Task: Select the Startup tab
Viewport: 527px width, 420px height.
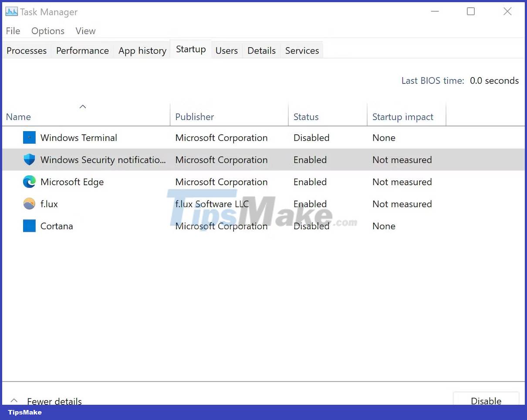Action: [191, 49]
